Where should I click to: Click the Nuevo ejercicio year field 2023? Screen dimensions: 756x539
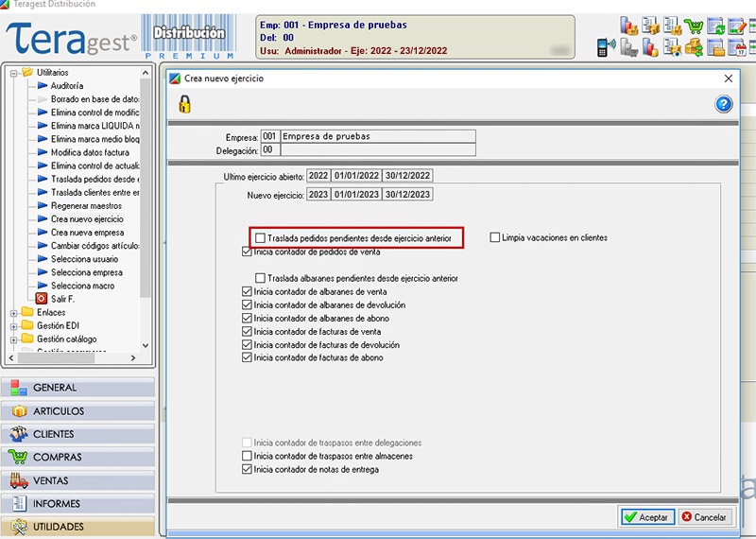318,194
